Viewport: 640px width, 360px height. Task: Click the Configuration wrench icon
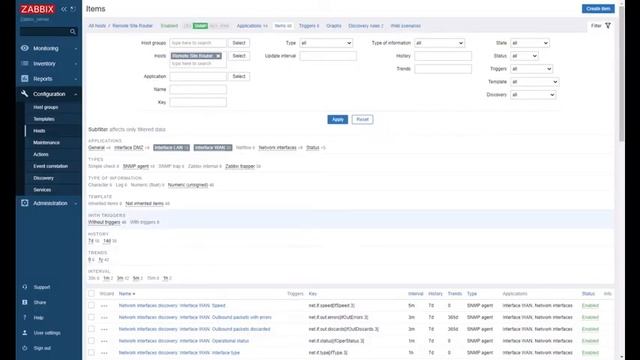[x=25, y=94]
